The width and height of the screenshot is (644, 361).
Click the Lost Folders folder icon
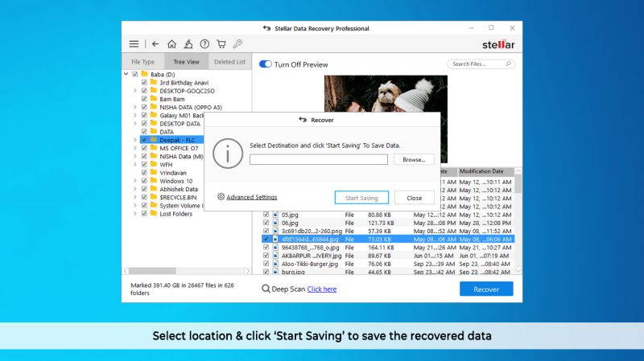click(154, 213)
